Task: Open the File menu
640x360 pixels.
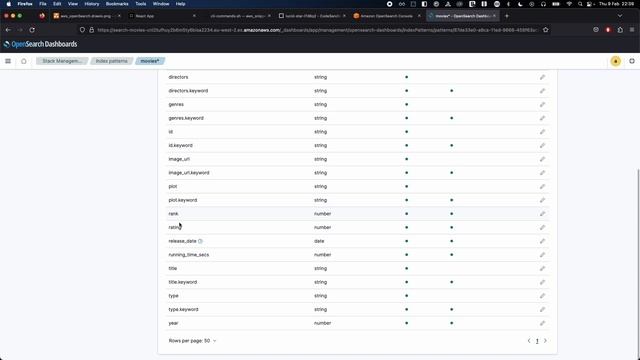Action: pos(43,4)
